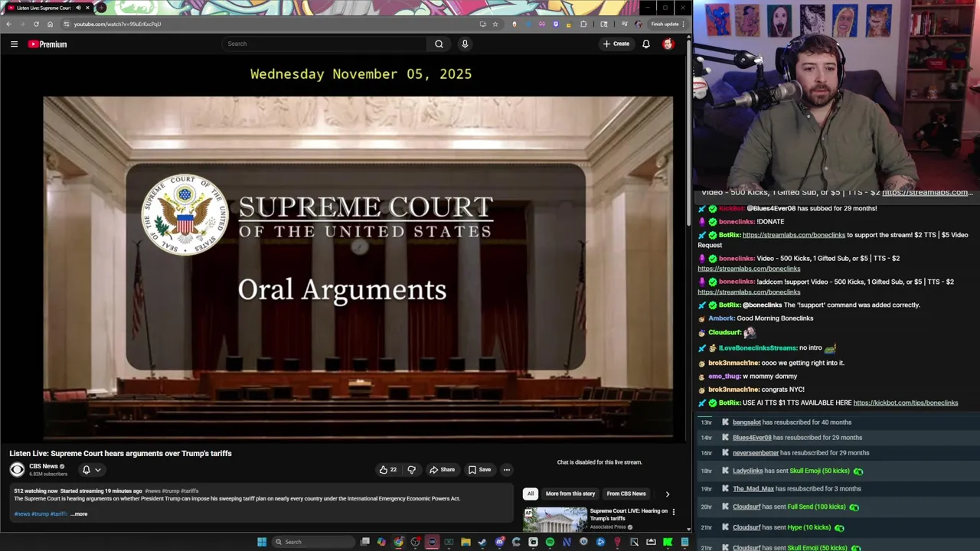Select the All filter chip
Image resolution: width=980 pixels, height=551 pixels.
(x=530, y=494)
